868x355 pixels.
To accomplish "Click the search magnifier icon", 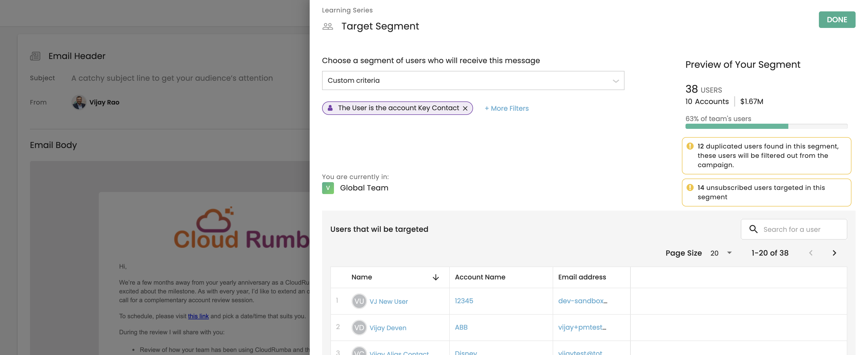I will tap(753, 229).
